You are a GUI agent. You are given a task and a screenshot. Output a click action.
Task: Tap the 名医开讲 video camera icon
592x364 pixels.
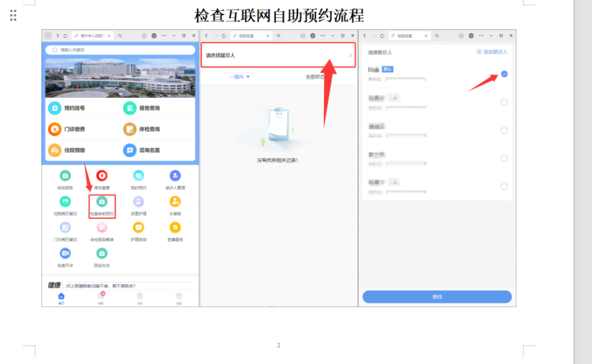65,253
